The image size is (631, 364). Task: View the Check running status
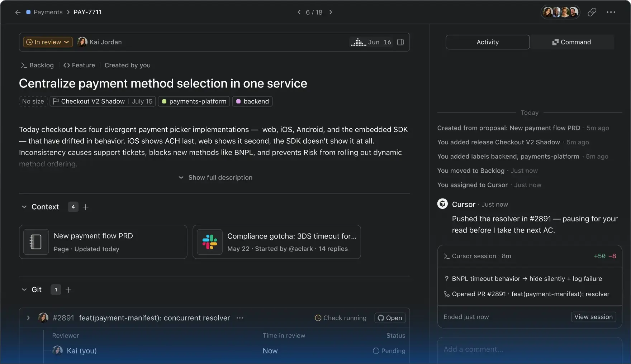341,318
